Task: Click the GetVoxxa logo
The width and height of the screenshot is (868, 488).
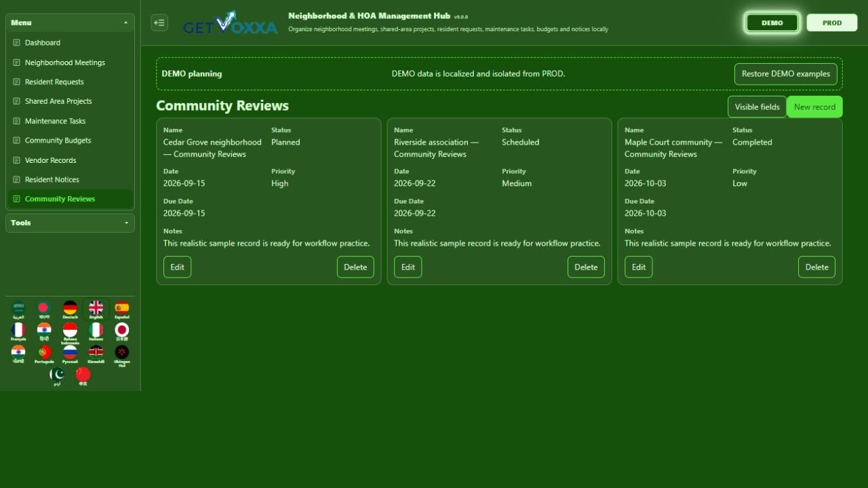Action: coord(230,23)
